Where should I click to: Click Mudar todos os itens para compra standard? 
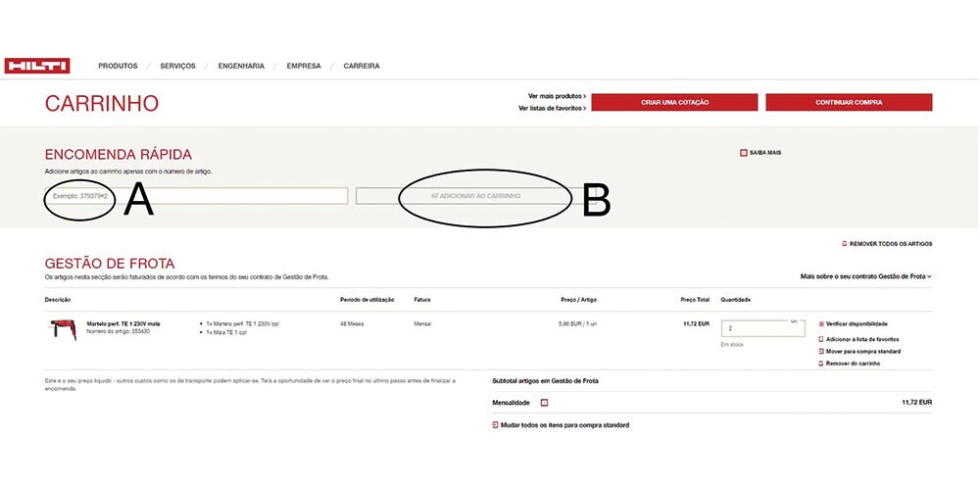pyautogui.click(x=561, y=425)
